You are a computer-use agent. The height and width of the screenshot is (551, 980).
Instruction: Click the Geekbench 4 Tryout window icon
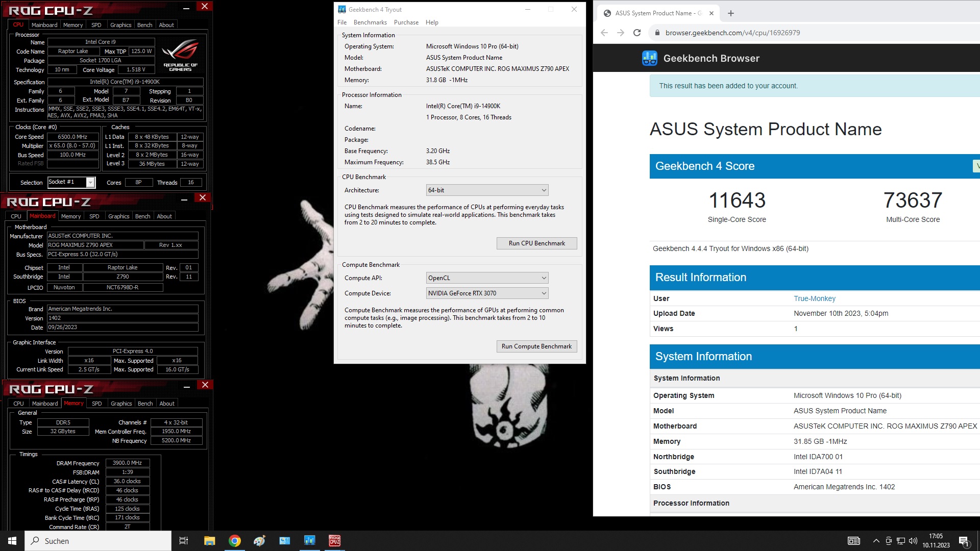click(x=342, y=9)
